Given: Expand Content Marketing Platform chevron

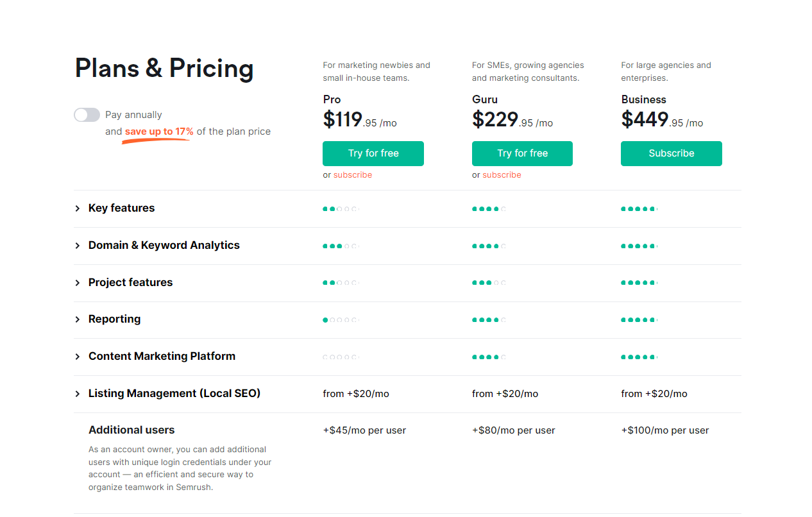Looking at the screenshot, I should click(x=78, y=357).
